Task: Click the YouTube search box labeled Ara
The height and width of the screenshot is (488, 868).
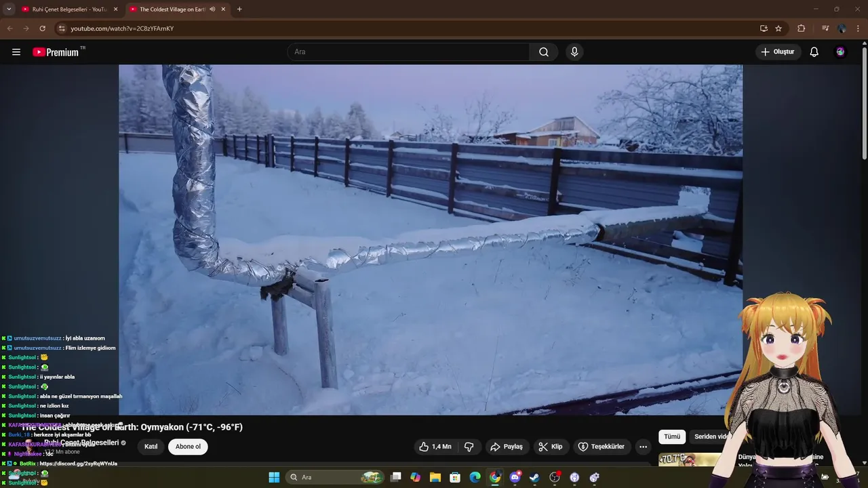Action: (409, 52)
